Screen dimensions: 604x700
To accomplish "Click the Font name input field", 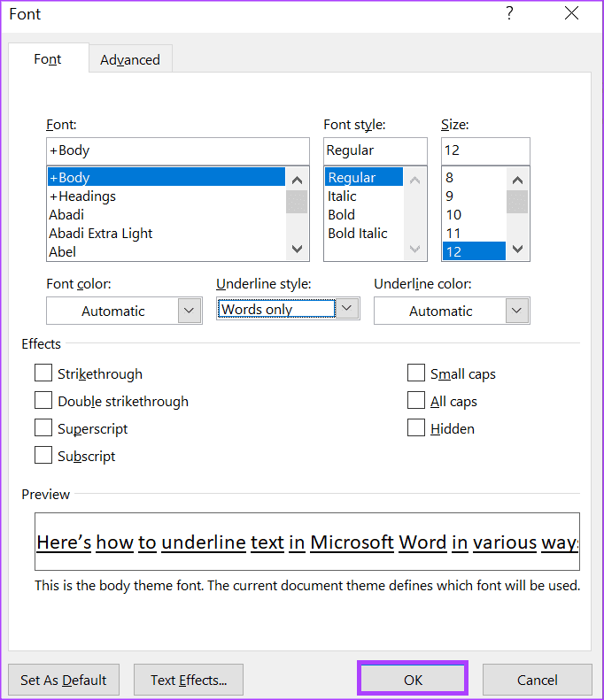I will 178,151.
